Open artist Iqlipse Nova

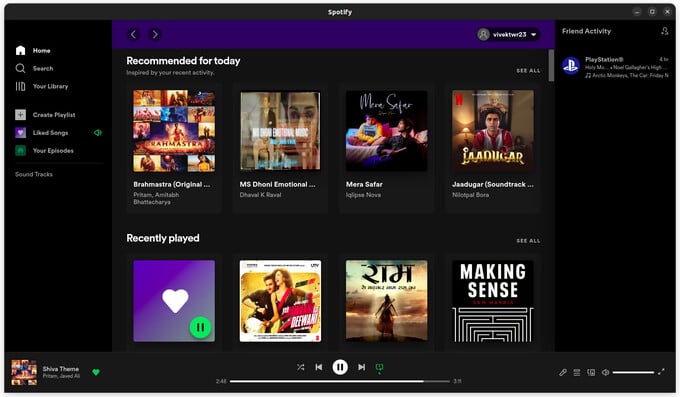(x=363, y=195)
